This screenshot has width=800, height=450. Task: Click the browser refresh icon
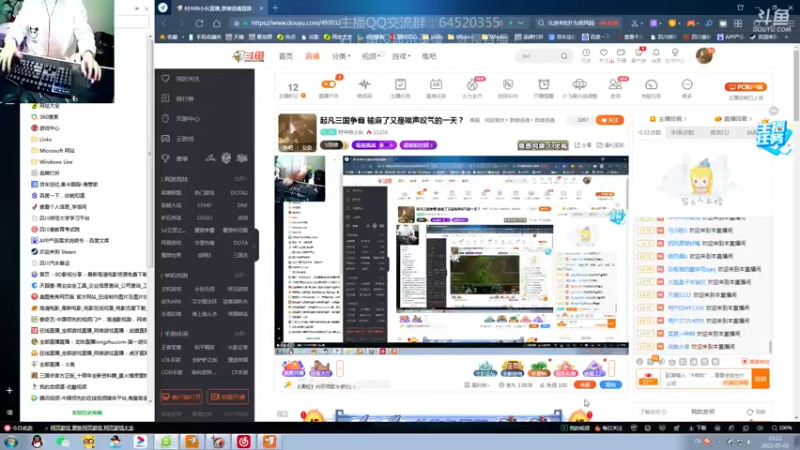click(x=199, y=23)
